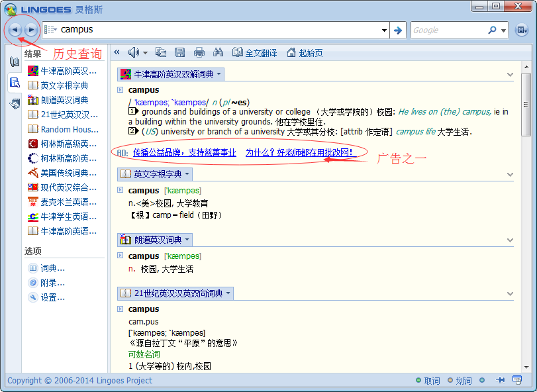Select 柯林斯高级英… in the results list
This screenshot has width=537, height=392.
(x=63, y=144)
